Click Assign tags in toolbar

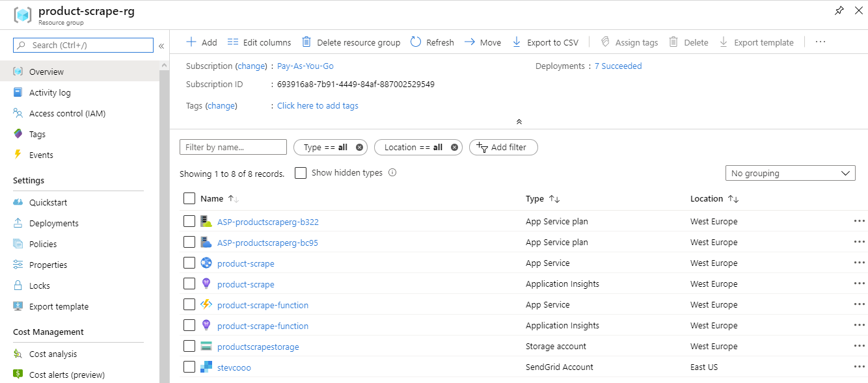point(629,42)
